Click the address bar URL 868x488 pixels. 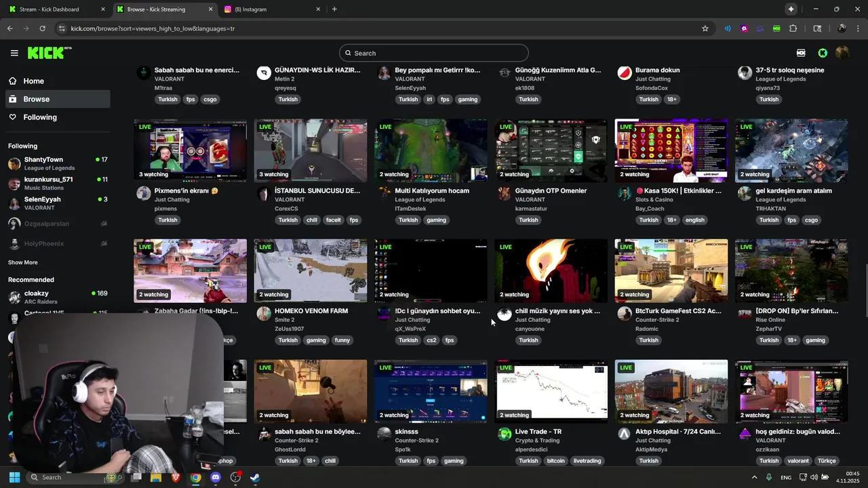[x=153, y=28]
